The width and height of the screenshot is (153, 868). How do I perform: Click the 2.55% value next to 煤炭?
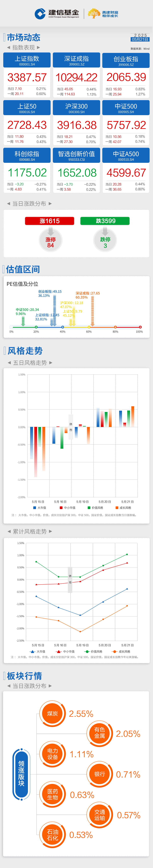(x=81, y=714)
